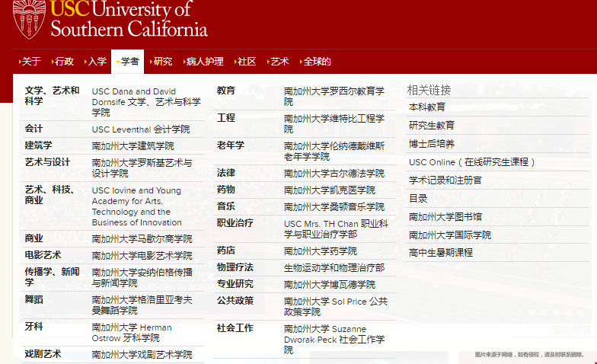Open USC Online 在线研究生课程 link
The image size is (597, 364).
click(472, 161)
